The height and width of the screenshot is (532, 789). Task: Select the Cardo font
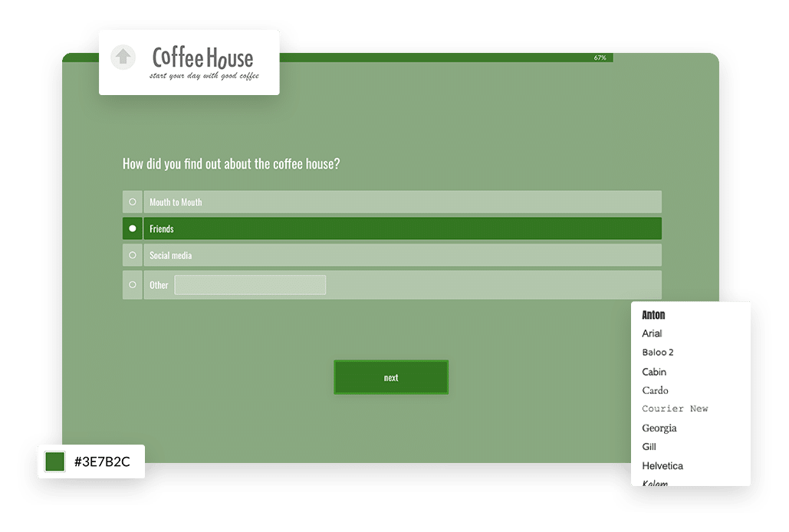(x=655, y=390)
